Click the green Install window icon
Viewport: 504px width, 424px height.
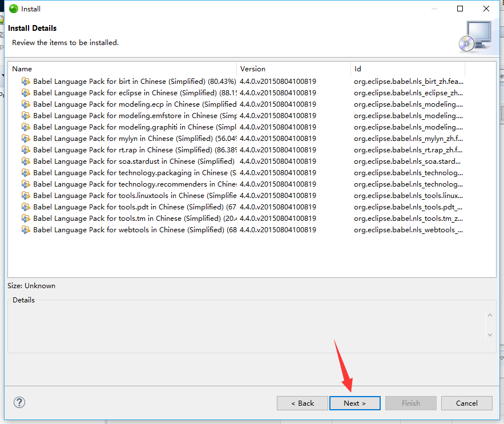tap(14, 9)
